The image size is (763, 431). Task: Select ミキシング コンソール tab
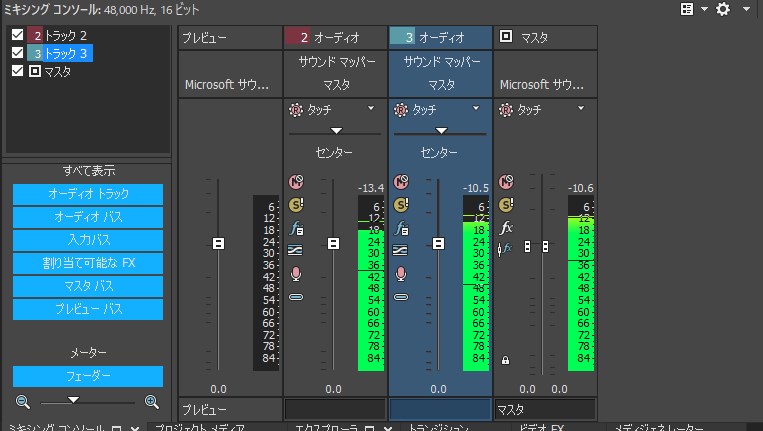coord(56,428)
